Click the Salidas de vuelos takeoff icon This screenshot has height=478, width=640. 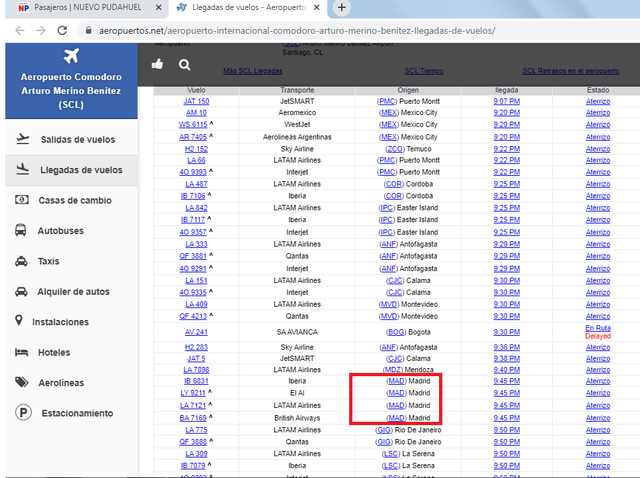click(23, 139)
